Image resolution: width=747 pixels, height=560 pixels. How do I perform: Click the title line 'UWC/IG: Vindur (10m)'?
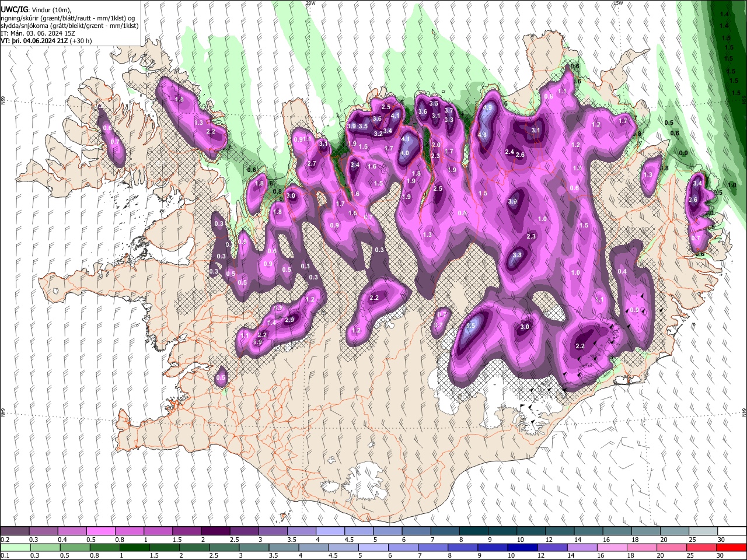pos(35,10)
